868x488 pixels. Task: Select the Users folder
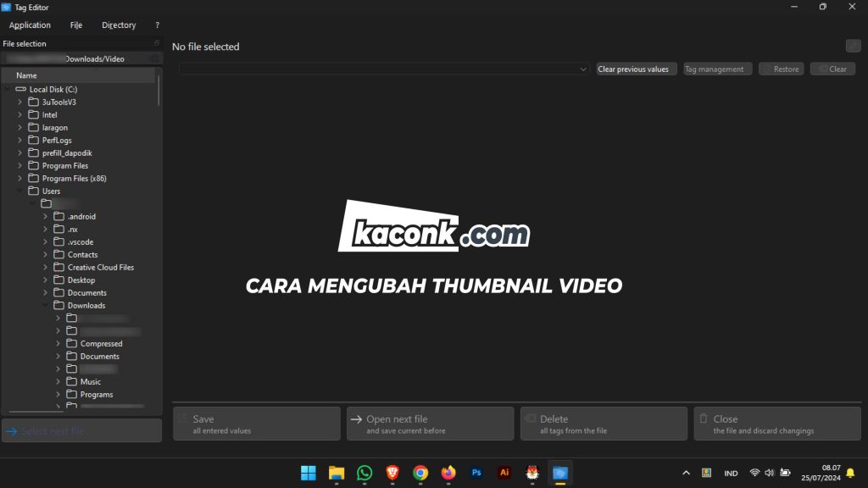51,191
